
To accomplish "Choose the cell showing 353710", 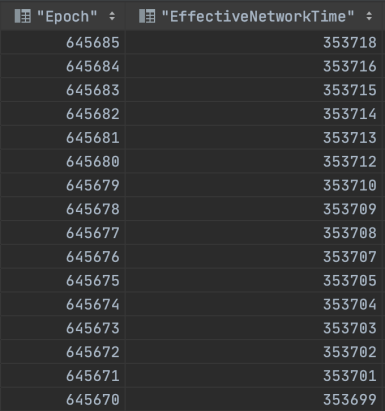I will (x=254, y=185).
